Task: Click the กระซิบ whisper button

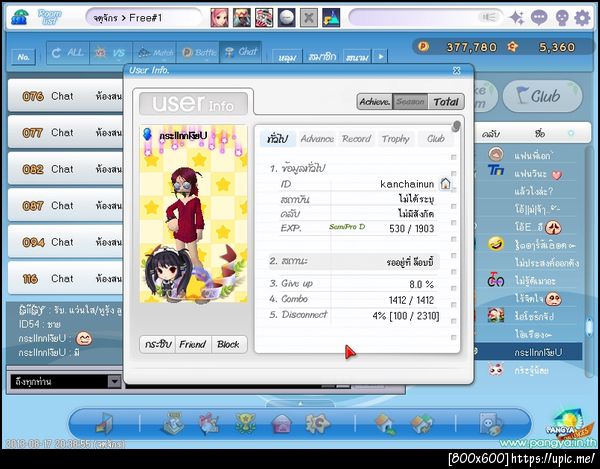Action: pyautogui.click(x=158, y=344)
